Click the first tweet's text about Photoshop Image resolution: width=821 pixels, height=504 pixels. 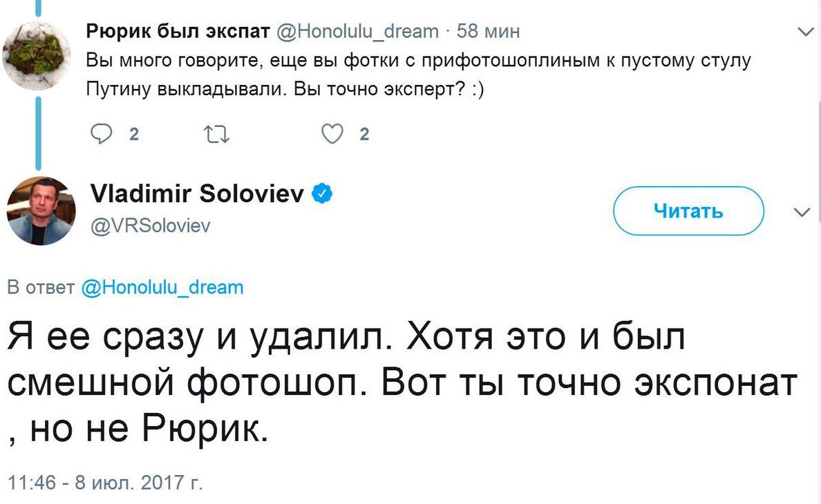418,75
